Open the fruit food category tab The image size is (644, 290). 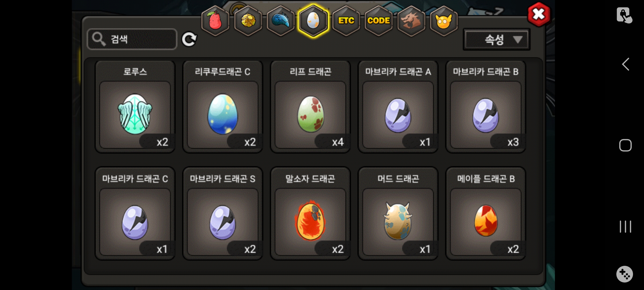click(215, 21)
